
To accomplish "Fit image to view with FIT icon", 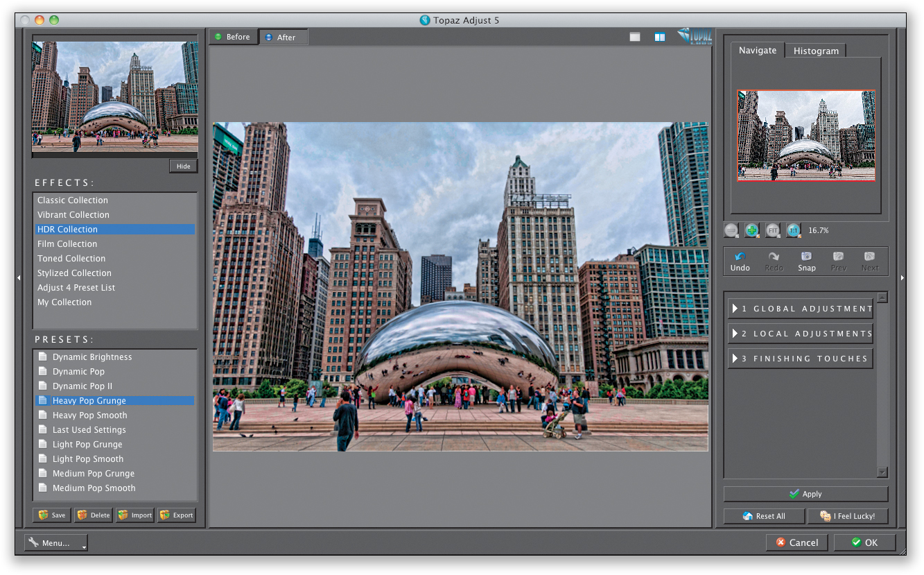I will click(x=773, y=230).
